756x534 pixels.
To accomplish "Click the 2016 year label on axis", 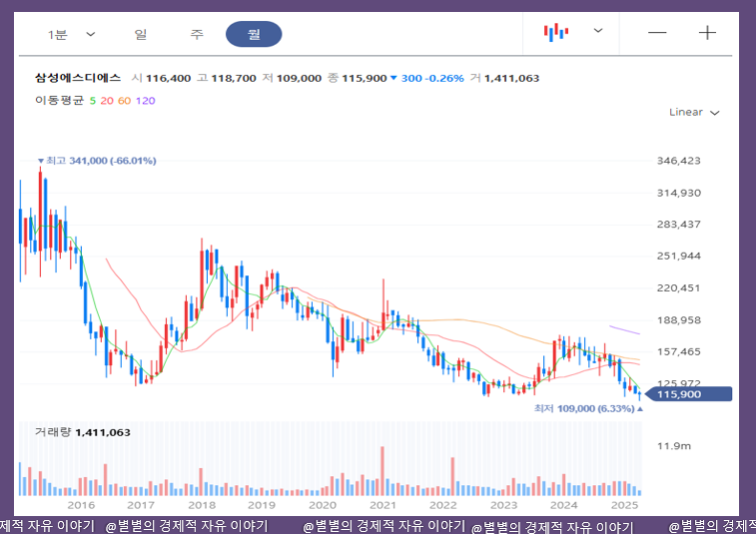I will pos(81,505).
